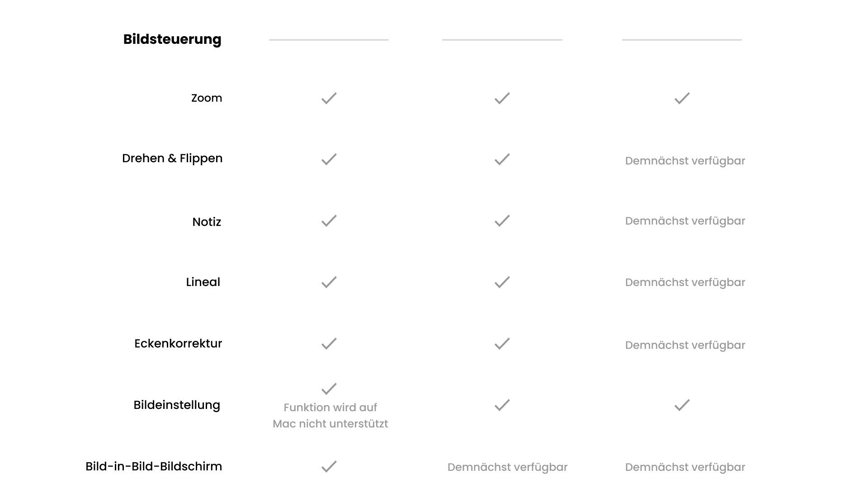Viewport: 868px width, 488px height.
Task: Click the Lineal checkmark in the second column
Action: click(502, 282)
